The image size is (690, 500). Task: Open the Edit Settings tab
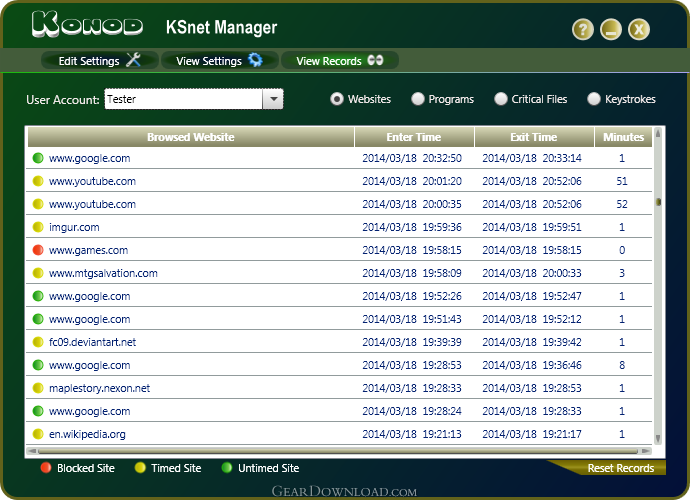point(99,60)
